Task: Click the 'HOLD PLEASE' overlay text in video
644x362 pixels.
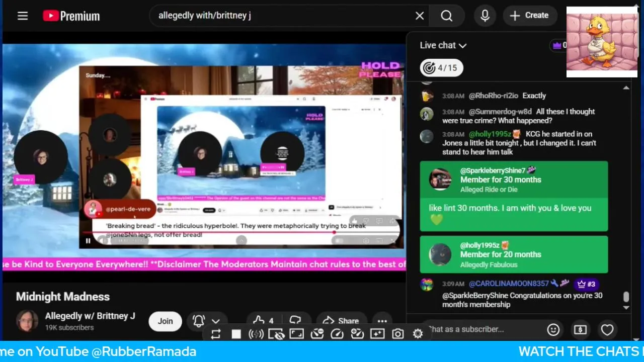Action: click(x=381, y=70)
